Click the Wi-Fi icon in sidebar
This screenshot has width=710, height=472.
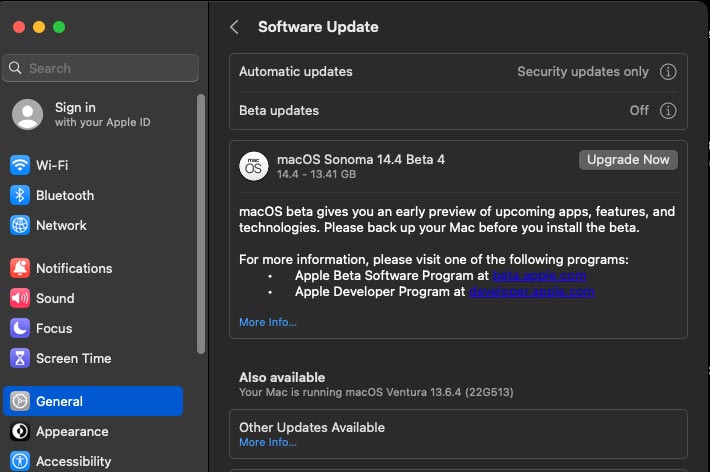point(20,165)
